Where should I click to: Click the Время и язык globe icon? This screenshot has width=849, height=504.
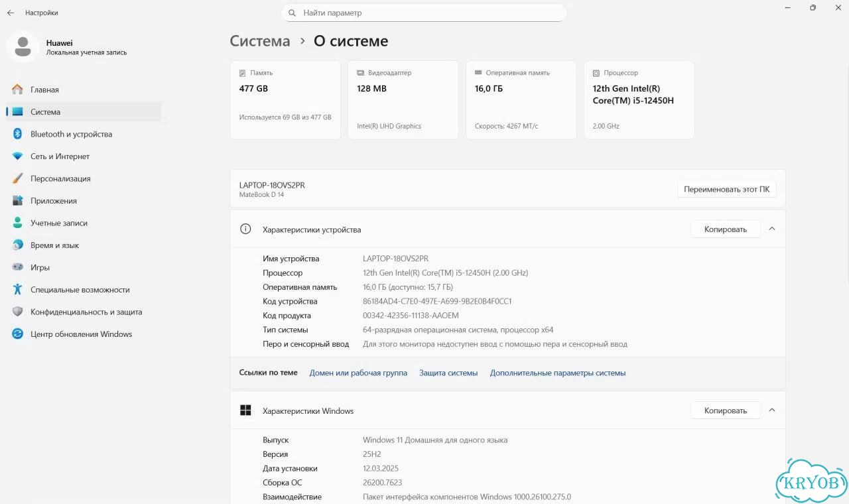[x=18, y=245]
